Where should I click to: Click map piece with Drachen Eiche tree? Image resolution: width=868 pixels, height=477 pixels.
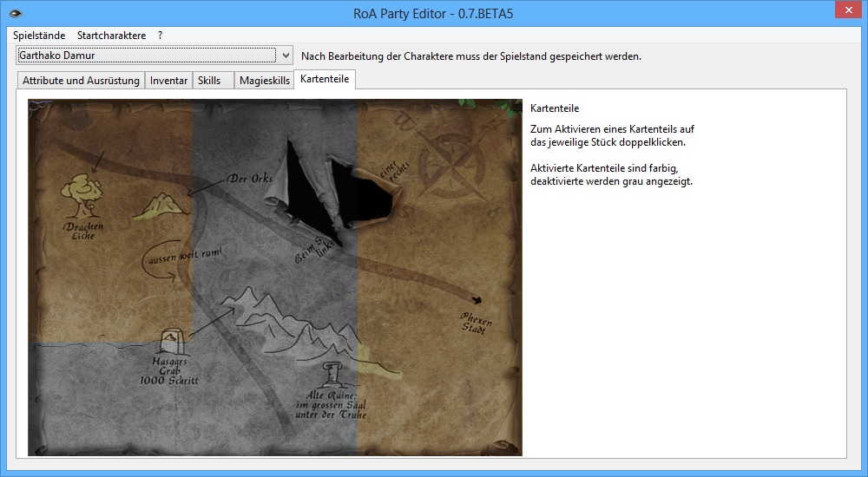coord(111,221)
